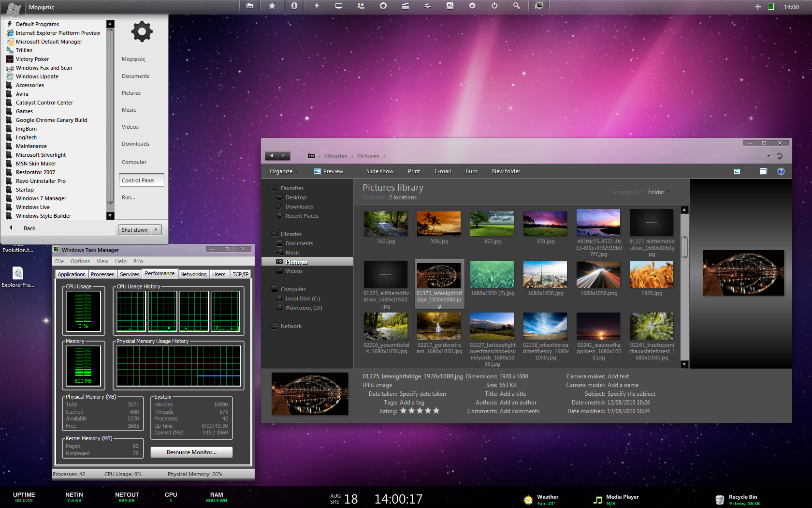Viewport: 812px width, 508px height.
Task: Click the Photoshop icon in top dock
Action: [x=449, y=6]
